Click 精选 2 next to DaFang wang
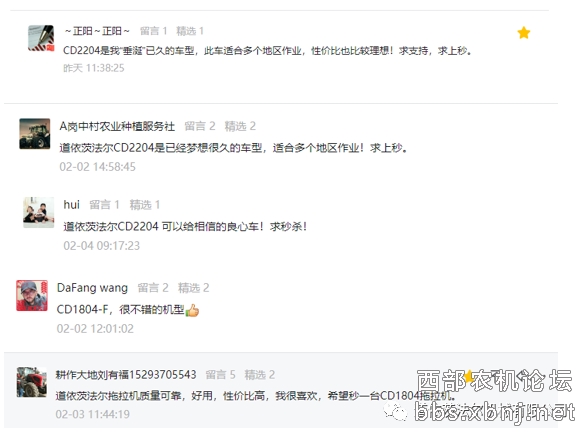 point(194,288)
